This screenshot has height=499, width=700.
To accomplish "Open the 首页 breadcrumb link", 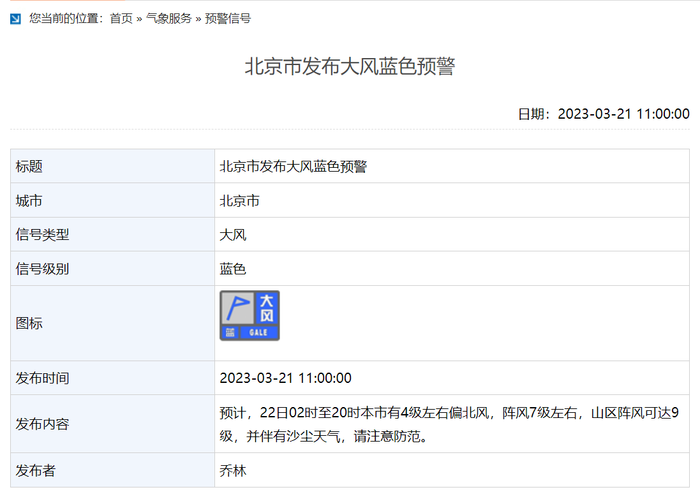I will (x=121, y=18).
